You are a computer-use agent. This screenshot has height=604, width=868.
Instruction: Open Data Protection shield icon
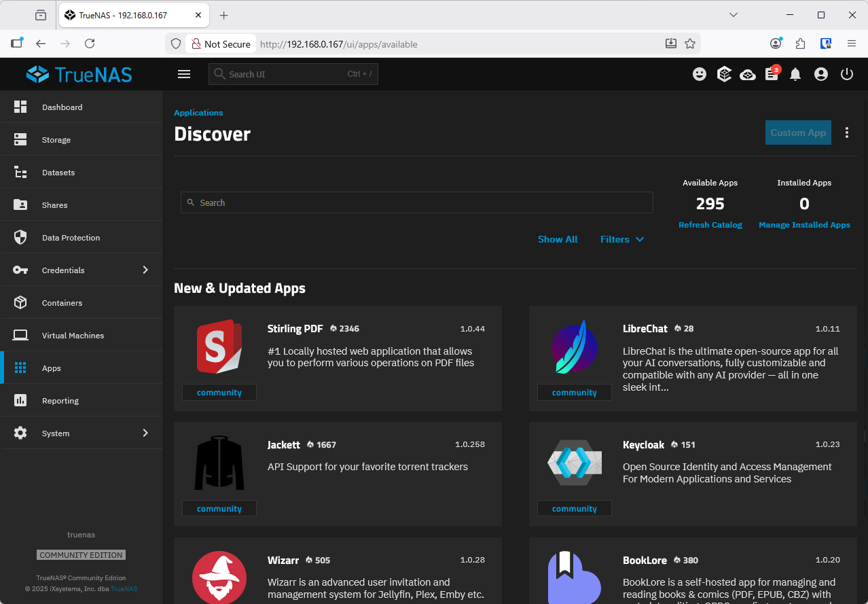20,237
